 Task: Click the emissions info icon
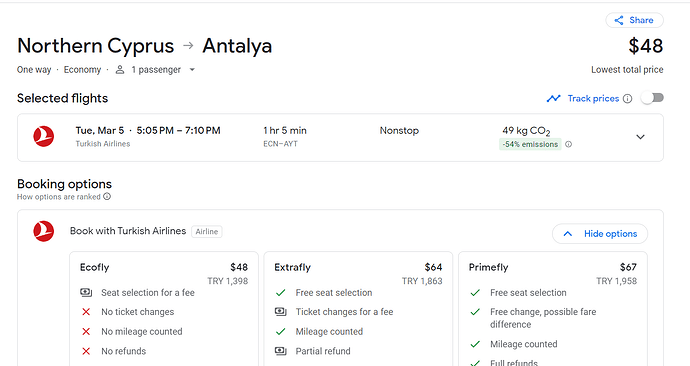click(569, 144)
